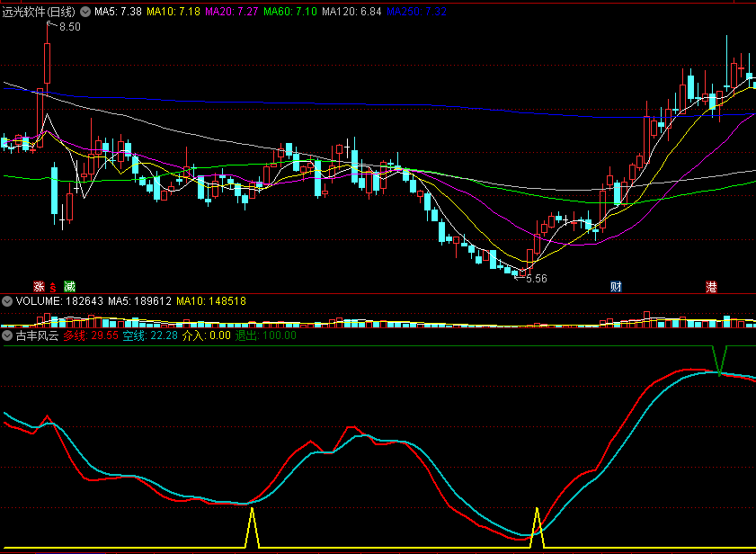Select the 远光软件(日线) chart title
This screenshot has height=554, width=756.
(x=39, y=12)
